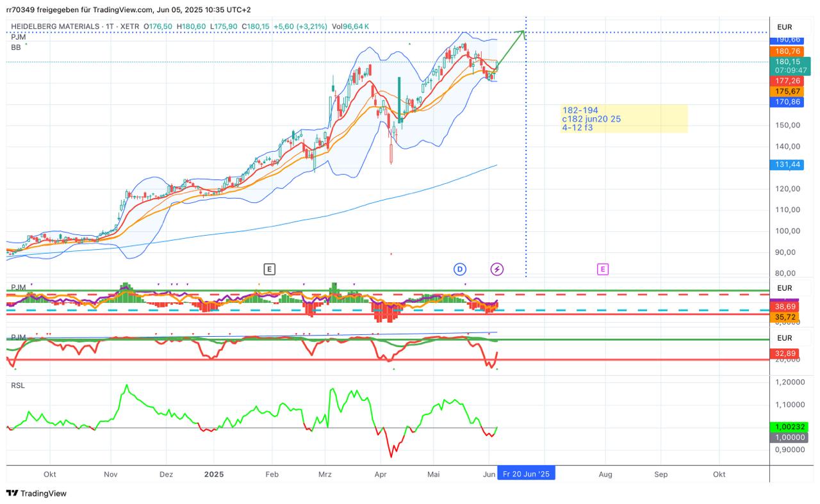Open the EUR currency selector on main price axis
Image resolution: width=820 pixels, height=504 pixels.
(785, 27)
